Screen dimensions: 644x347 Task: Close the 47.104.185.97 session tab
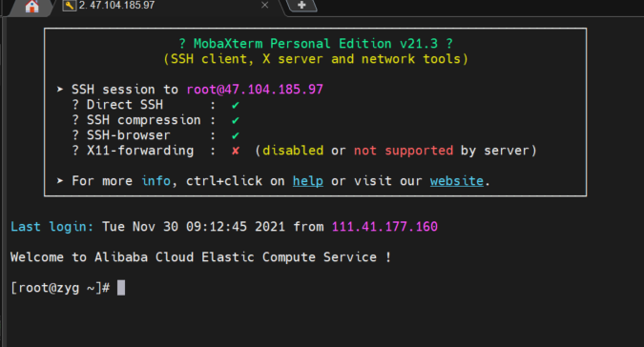[265, 5]
